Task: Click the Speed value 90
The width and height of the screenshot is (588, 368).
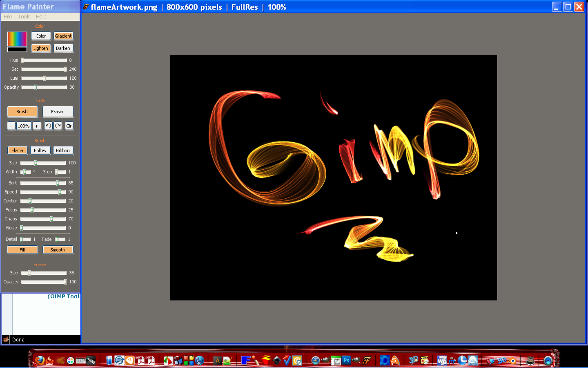Action: click(x=71, y=192)
